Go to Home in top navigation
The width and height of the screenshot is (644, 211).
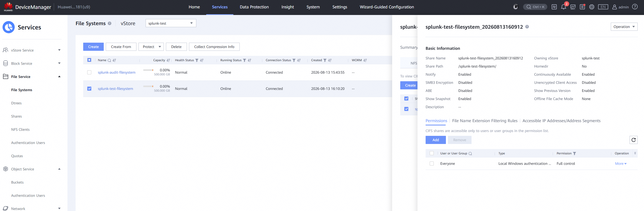coord(194,7)
